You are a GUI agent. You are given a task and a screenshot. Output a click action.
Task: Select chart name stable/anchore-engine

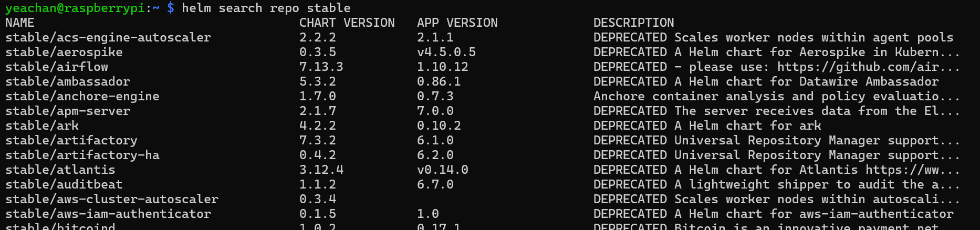click(x=82, y=96)
